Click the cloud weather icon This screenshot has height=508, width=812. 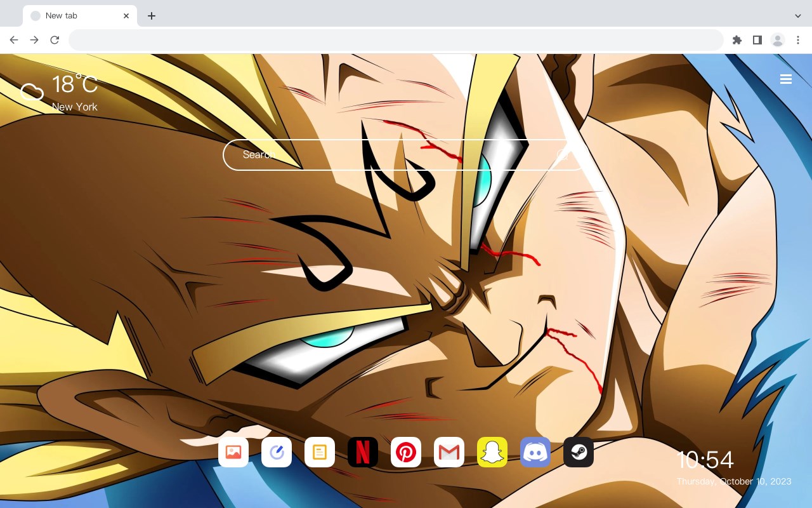point(32,93)
